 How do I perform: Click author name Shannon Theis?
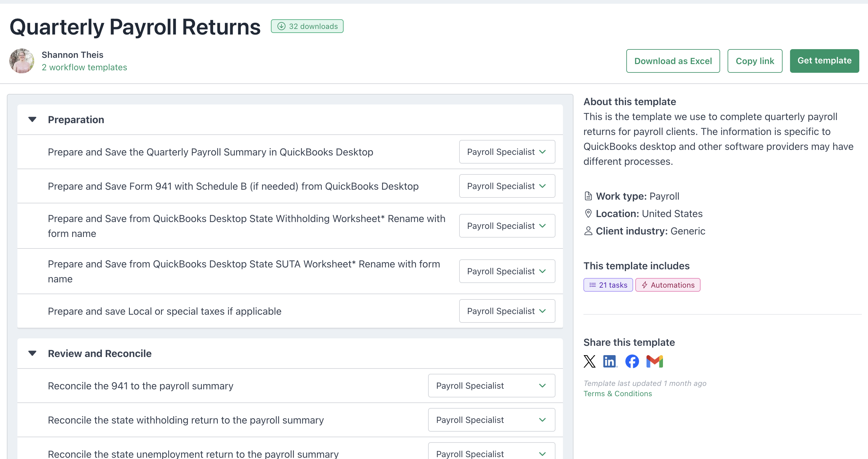[x=72, y=55]
